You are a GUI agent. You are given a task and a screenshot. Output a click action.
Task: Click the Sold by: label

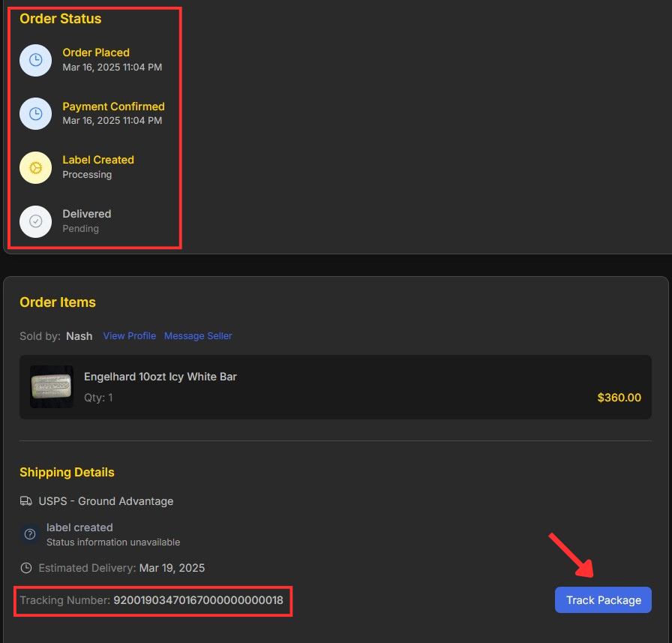(40, 336)
